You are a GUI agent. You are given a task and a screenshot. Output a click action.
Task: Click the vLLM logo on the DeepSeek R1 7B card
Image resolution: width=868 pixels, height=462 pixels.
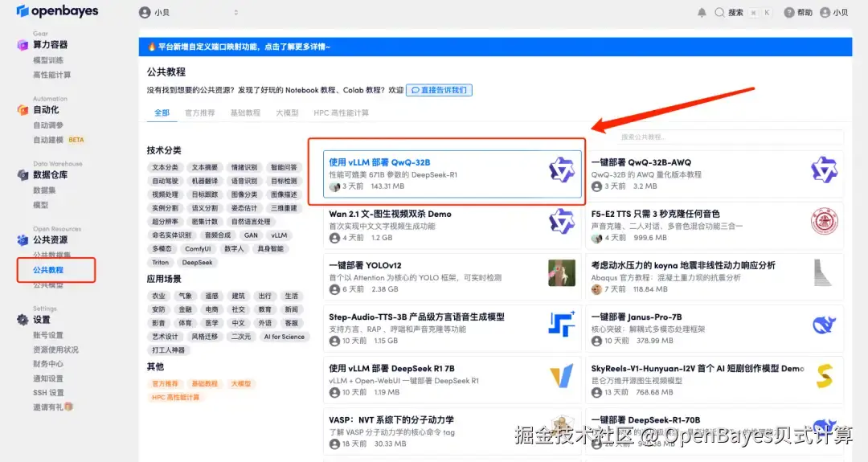tap(561, 376)
